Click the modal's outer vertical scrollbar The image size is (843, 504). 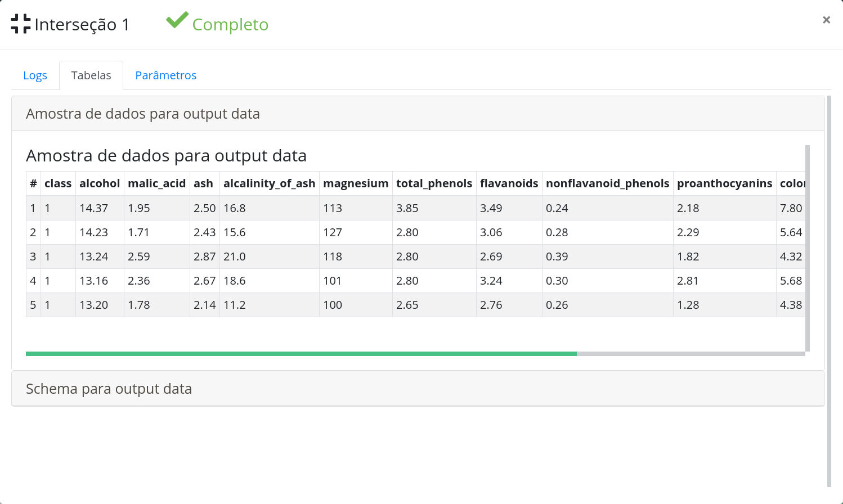coord(829,291)
